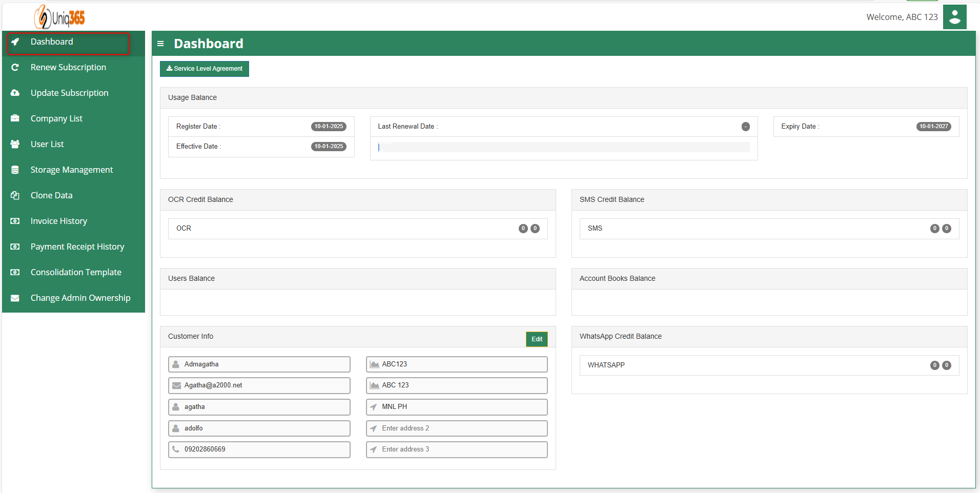980x493 pixels.
Task: Click the user profile avatar icon
Action: [954, 17]
